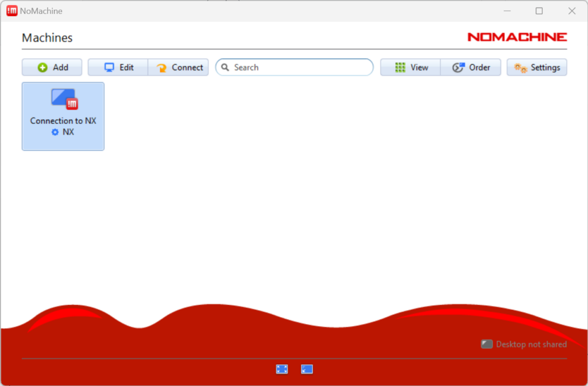Click the fullscreen icon at the bottom
This screenshot has width=588, height=386.
pyautogui.click(x=282, y=369)
